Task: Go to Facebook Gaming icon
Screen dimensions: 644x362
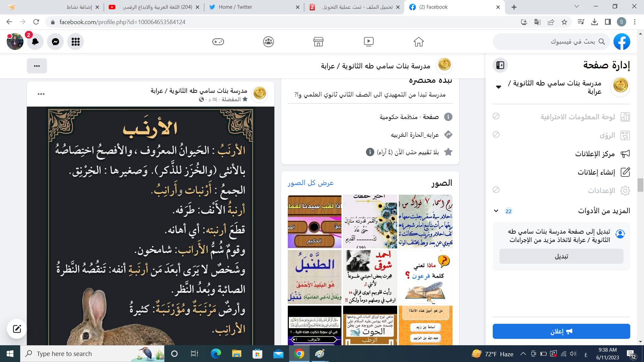Action: coord(218,42)
